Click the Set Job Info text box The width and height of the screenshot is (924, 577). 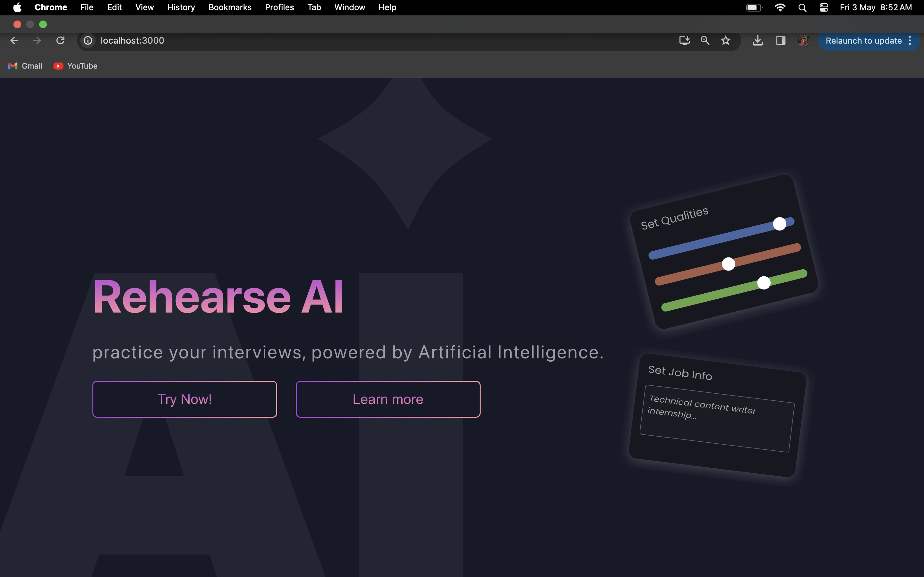(717, 419)
